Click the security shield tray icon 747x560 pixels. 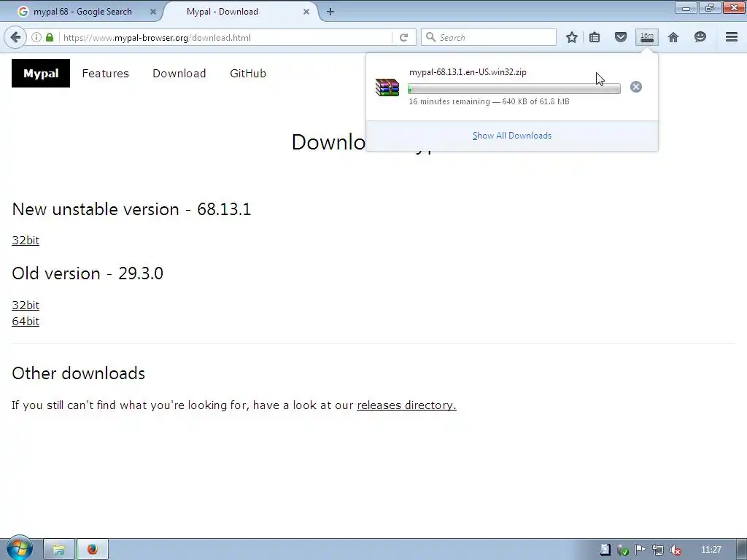tap(623, 550)
